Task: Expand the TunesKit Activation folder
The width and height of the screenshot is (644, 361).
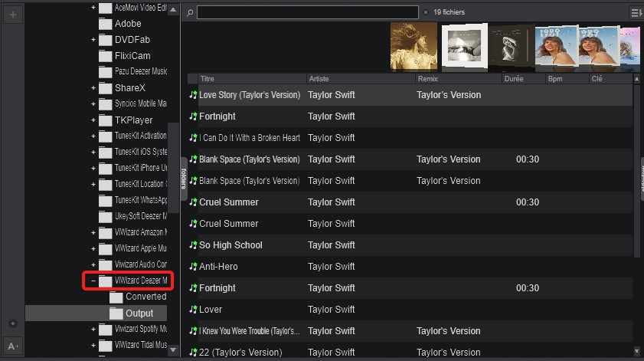Action: coord(93,136)
